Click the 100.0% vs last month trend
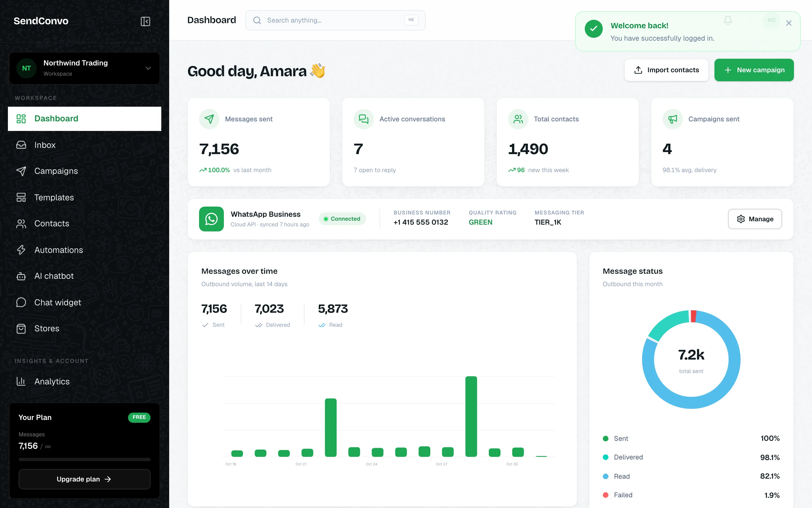This screenshot has height=508, width=812. click(x=235, y=170)
